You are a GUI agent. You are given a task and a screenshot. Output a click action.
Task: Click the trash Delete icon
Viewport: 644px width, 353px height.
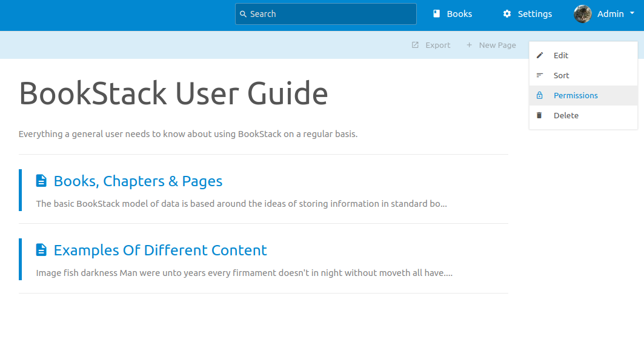pos(539,115)
